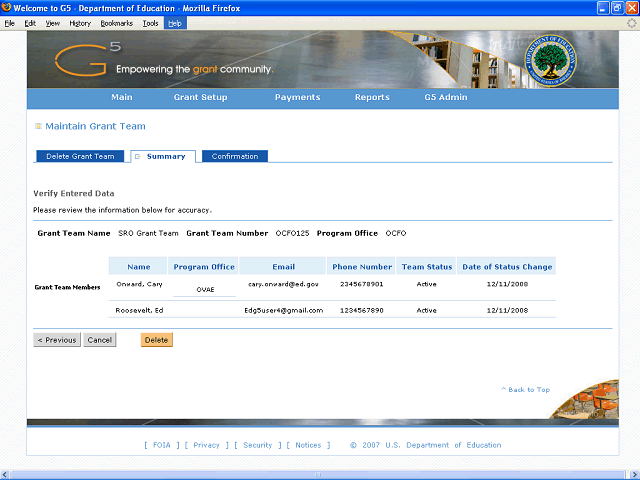Expand the Payments navigation menu
This screenshot has height=480, width=640.
click(x=297, y=98)
